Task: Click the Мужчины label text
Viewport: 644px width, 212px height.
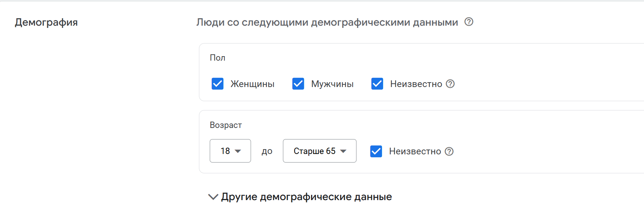Action: 332,84
